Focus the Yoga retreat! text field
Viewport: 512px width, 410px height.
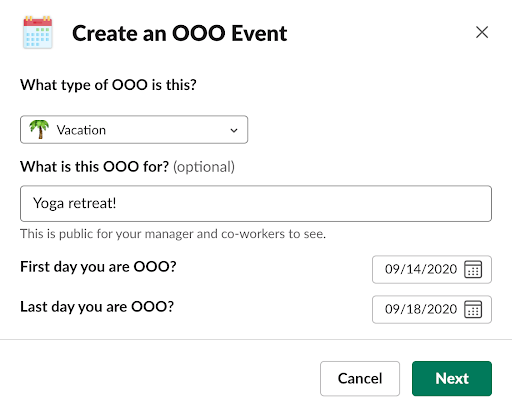click(256, 203)
